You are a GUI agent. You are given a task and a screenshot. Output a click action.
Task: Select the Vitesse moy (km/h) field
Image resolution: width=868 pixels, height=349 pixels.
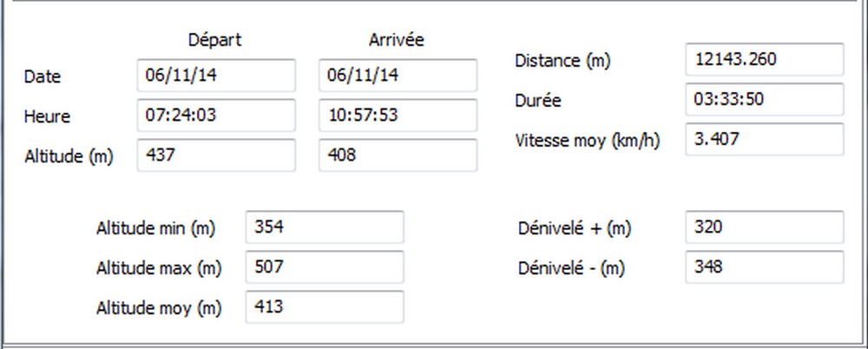(765, 139)
